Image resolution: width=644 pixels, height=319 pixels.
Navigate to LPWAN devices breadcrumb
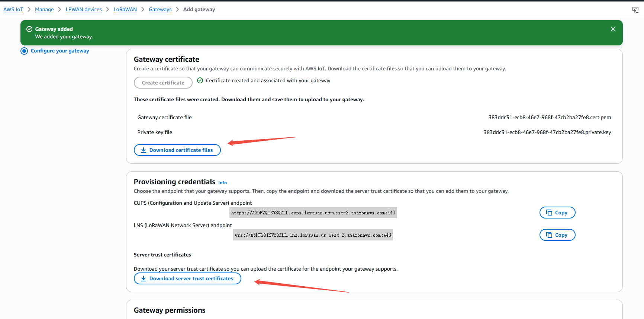tap(84, 10)
